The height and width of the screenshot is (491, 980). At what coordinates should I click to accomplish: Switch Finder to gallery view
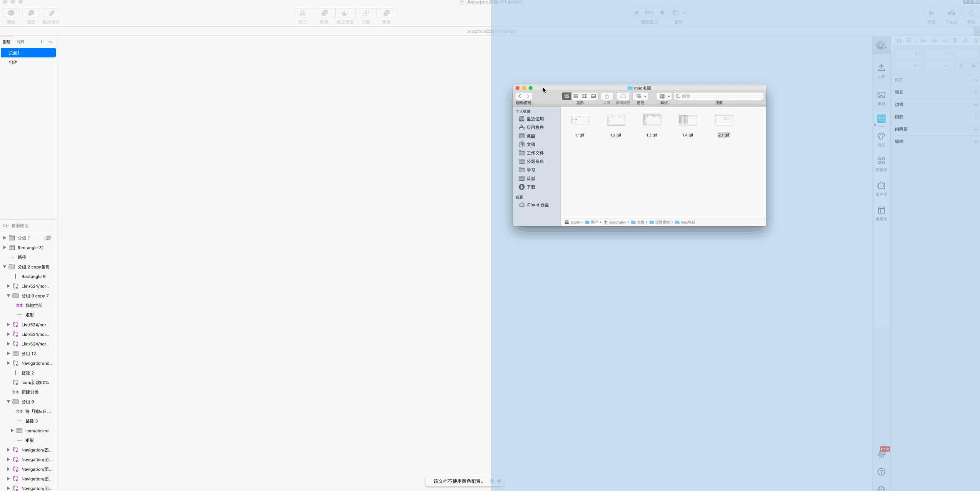593,96
